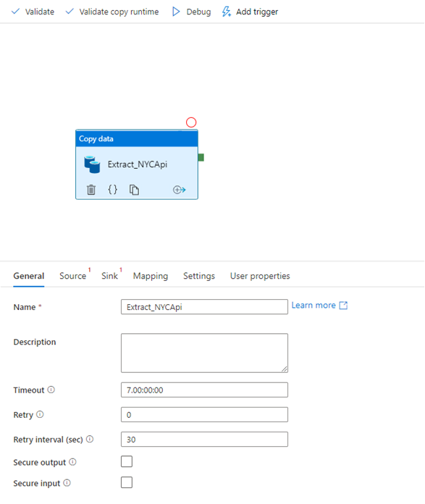Image resolution: width=425 pixels, height=504 pixels.
Task: Open the User properties tab
Action: click(260, 276)
